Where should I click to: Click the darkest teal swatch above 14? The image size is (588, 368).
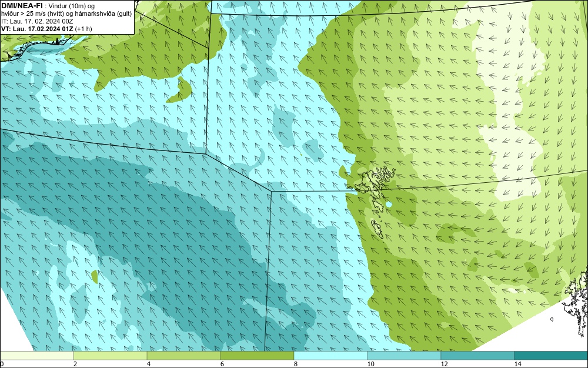point(552,355)
